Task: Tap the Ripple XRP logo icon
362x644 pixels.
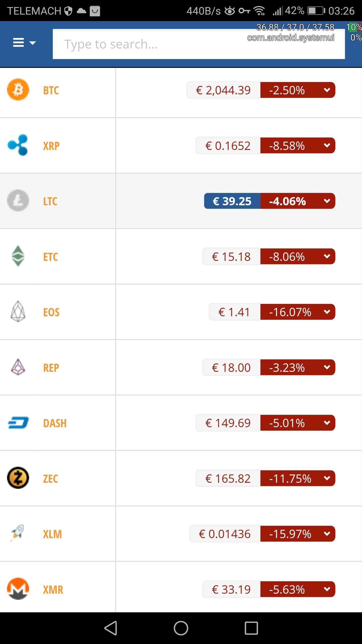Action: [18, 145]
